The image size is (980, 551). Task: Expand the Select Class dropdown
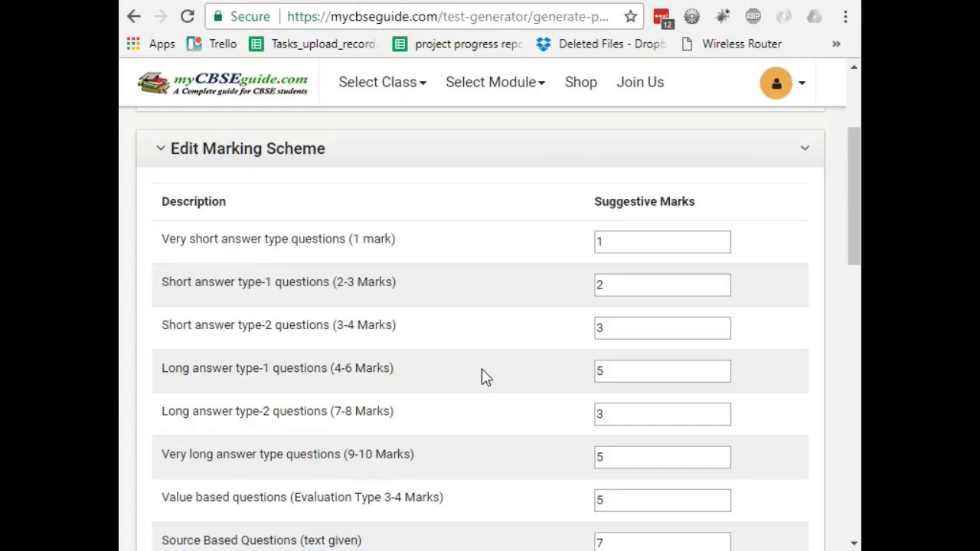pyautogui.click(x=382, y=82)
